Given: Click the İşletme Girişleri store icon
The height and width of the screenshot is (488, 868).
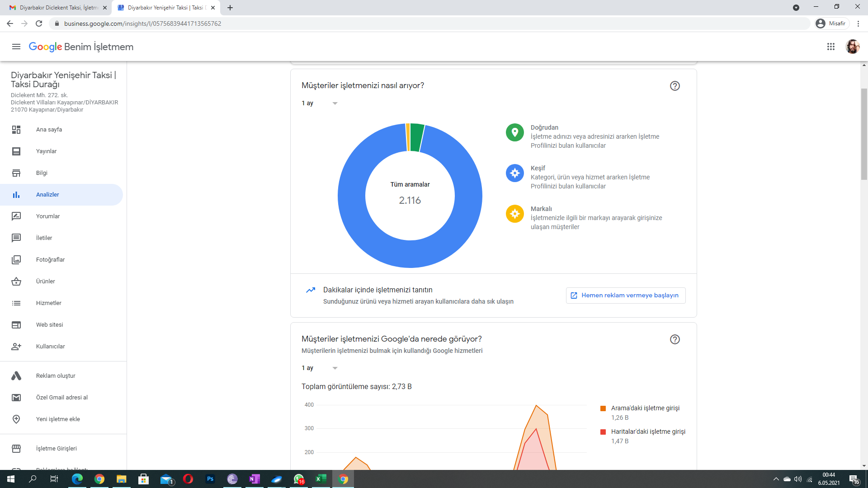Looking at the screenshot, I should (16, 449).
